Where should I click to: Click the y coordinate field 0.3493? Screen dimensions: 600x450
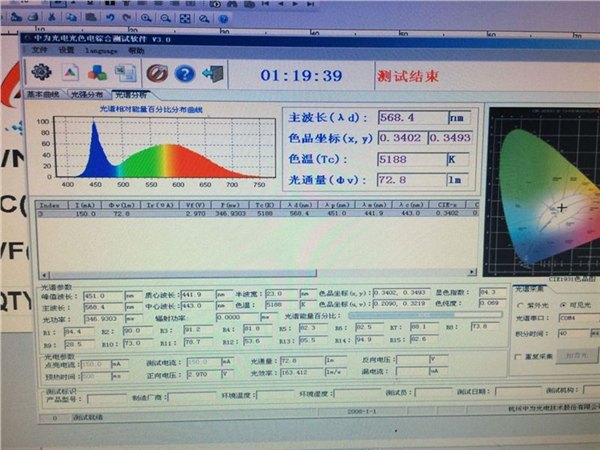tap(450, 138)
